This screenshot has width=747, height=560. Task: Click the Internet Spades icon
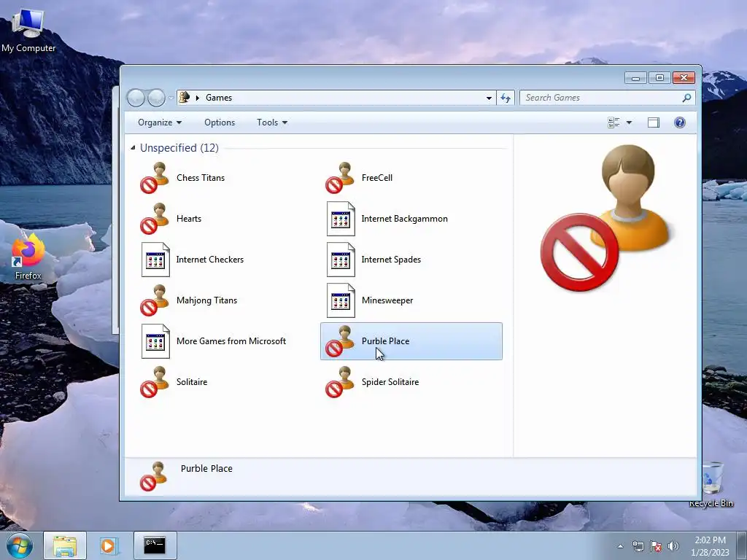pos(341,260)
